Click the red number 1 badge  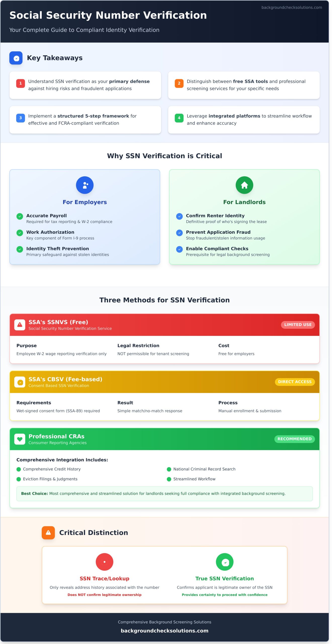[x=21, y=83]
